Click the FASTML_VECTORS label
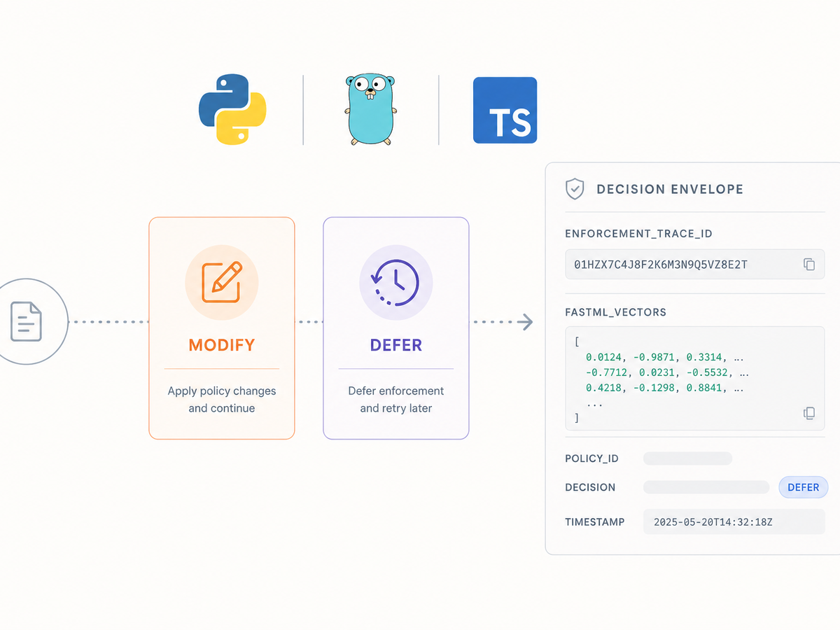Image resolution: width=840 pixels, height=630 pixels. pyautogui.click(x=616, y=312)
